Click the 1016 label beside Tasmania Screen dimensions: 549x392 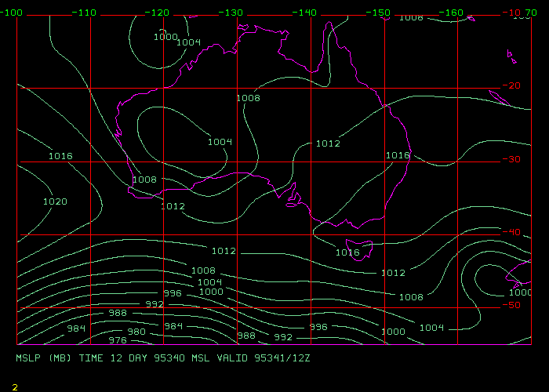pos(347,252)
